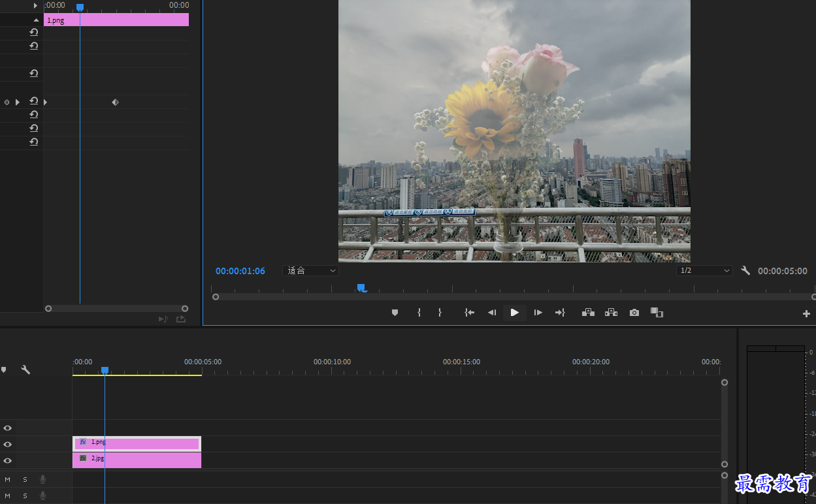
Task: Click the fx badge on 2.jpg clip
Action: click(x=82, y=458)
